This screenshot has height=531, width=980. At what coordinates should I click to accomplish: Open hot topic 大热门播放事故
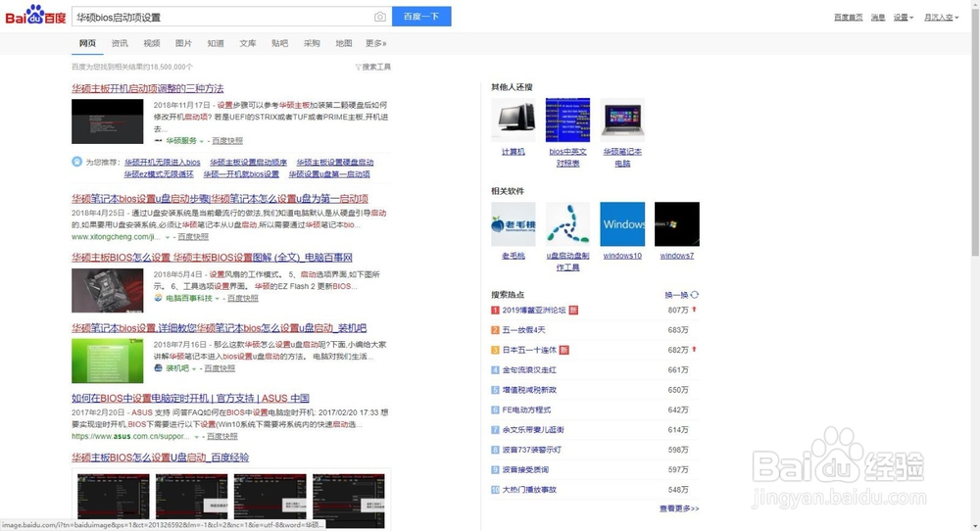tap(529, 490)
